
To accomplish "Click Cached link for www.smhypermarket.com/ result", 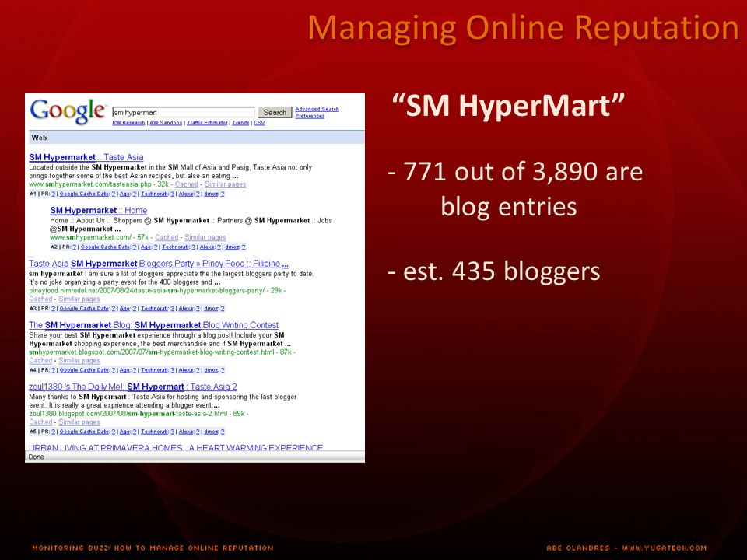I will click(x=167, y=237).
